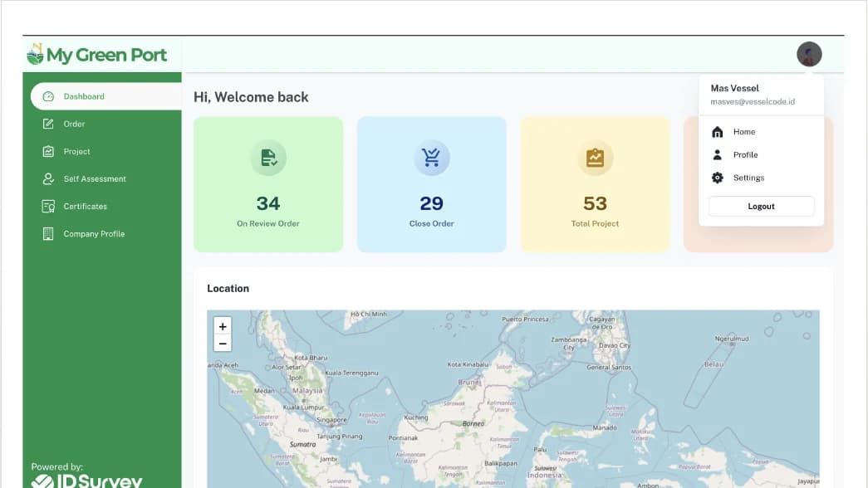868x488 pixels.
Task: Click the Total Project clipboard icon
Action: 595,158
